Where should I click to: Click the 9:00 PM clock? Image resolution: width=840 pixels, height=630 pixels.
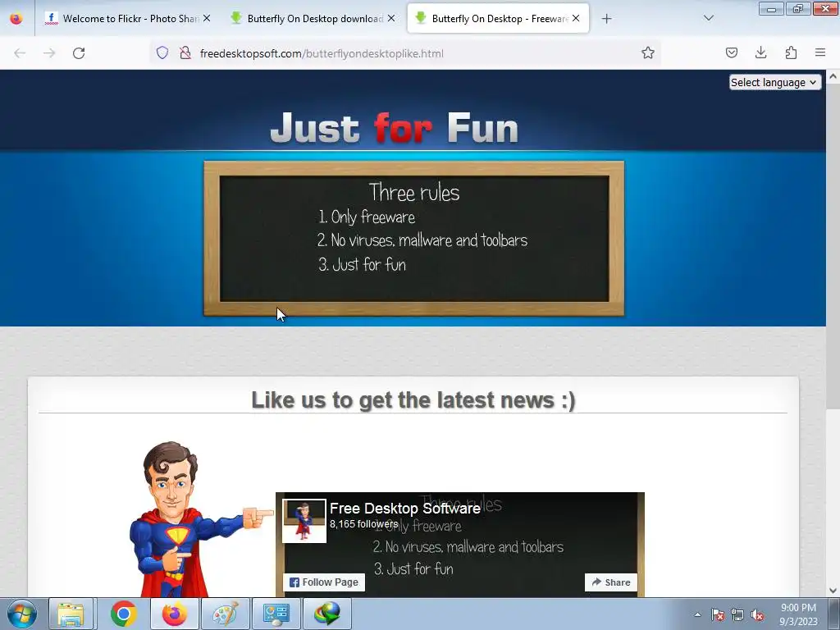click(798, 608)
